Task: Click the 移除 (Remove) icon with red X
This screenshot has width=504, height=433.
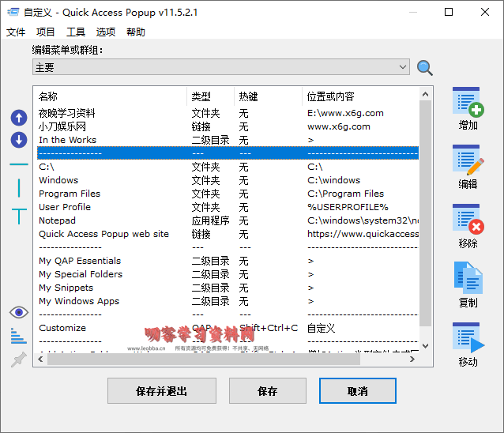Action: tap(468, 220)
